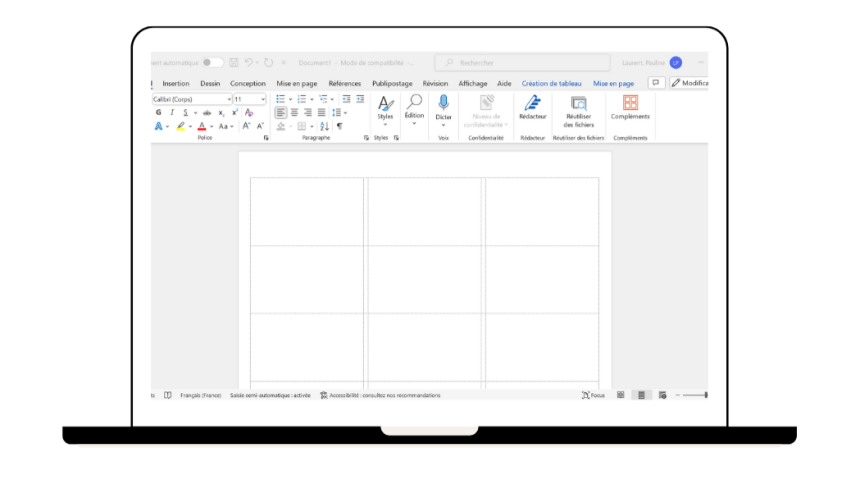Viewport: 860px width, 489px height.
Task: Open the Conception tab
Action: pos(248,83)
